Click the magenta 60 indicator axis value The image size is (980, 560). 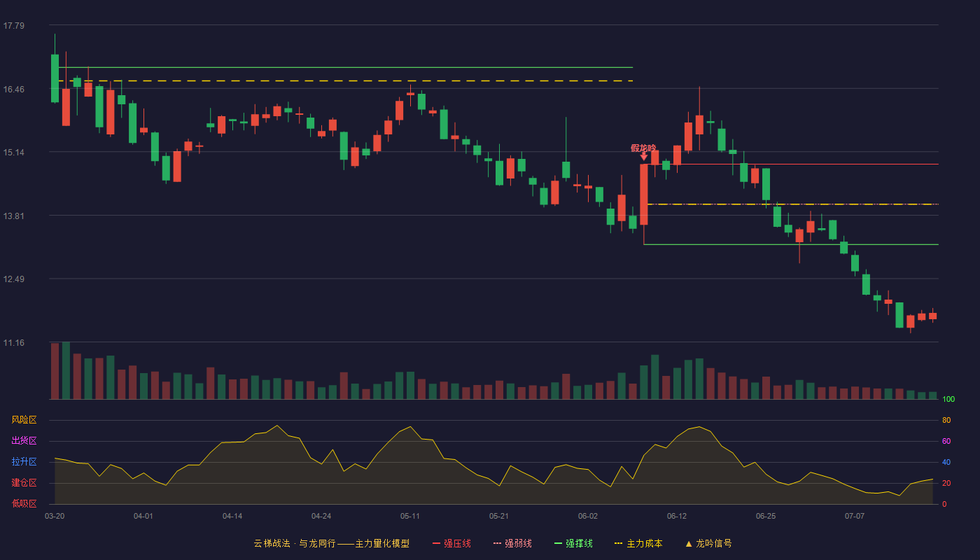946,441
